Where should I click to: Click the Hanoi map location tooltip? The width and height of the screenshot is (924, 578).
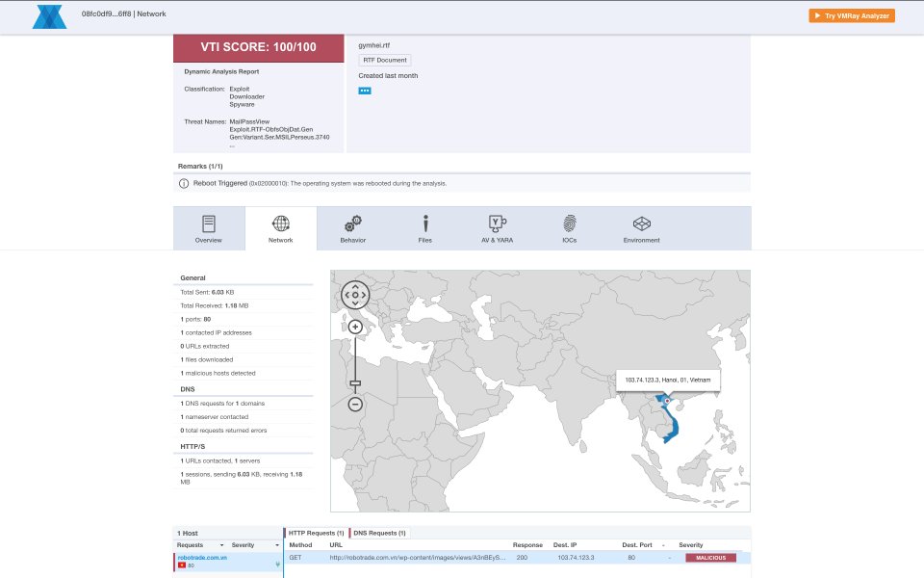pos(668,380)
